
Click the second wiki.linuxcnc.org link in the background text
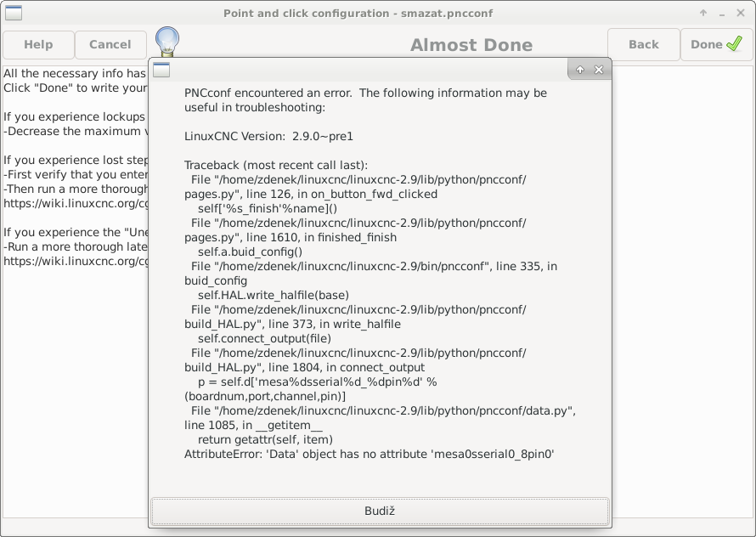[x=76, y=261]
